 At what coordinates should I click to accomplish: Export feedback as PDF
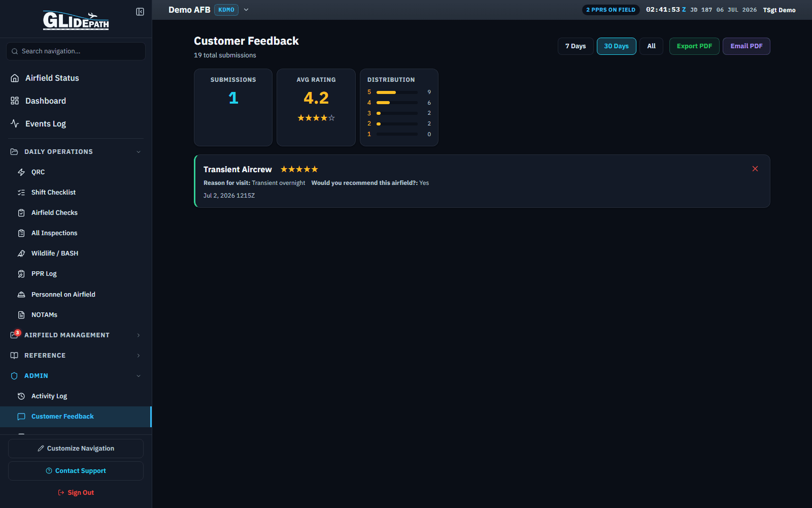click(694, 46)
